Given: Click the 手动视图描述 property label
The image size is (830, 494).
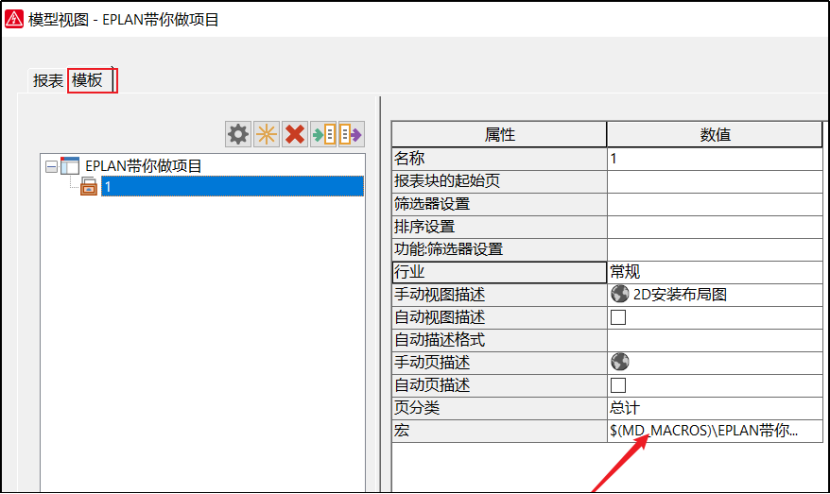Looking at the screenshot, I should coord(439,294).
